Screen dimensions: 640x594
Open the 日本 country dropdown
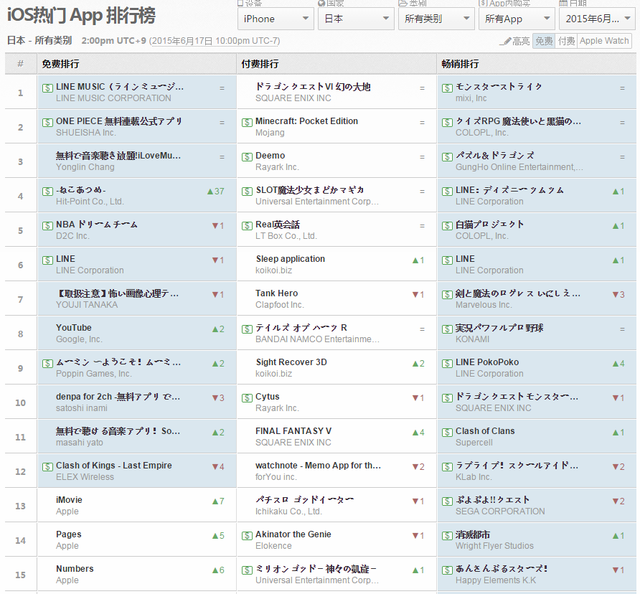[x=353, y=19]
